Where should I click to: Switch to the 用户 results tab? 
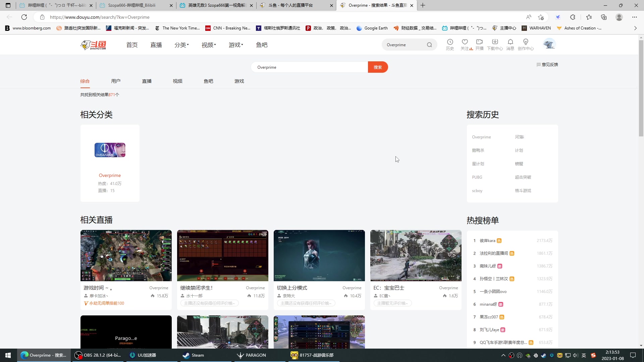pyautogui.click(x=116, y=81)
